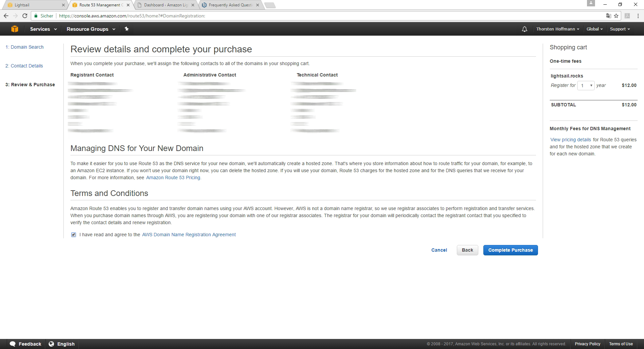Screen dimensions: 644x349
Task: Uncheck the agreement checkbox
Action: click(73, 235)
